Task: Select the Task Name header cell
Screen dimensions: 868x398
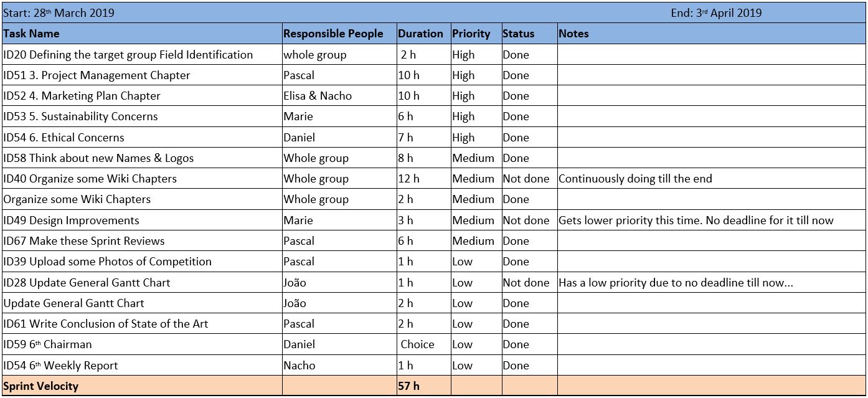Action: tap(142, 34)
